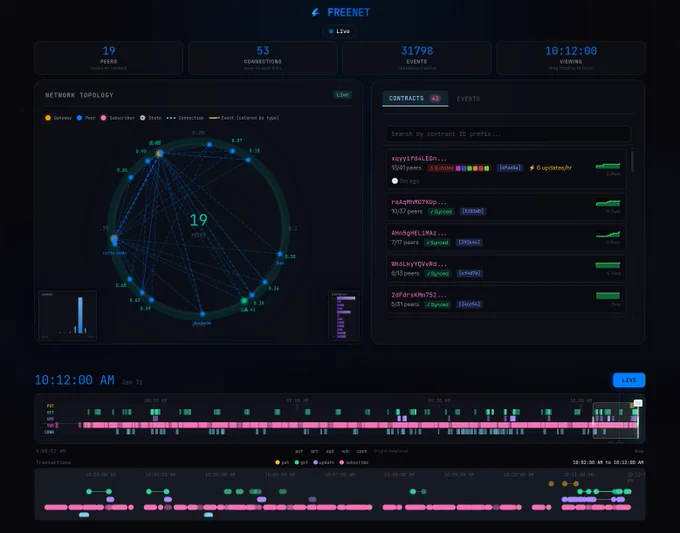Click the purple update dot in transactions legend
This screenshot has width=680, height=533.
click(x=315, y=462)
